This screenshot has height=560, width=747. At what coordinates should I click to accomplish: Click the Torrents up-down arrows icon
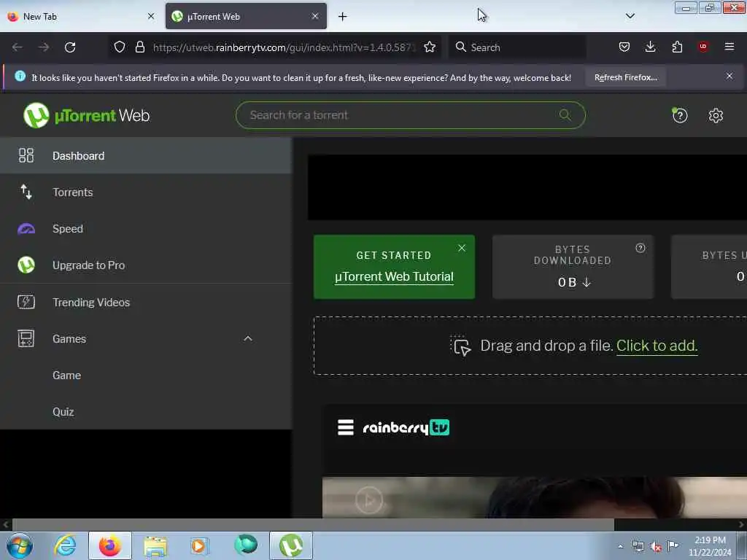coord(26,192)
